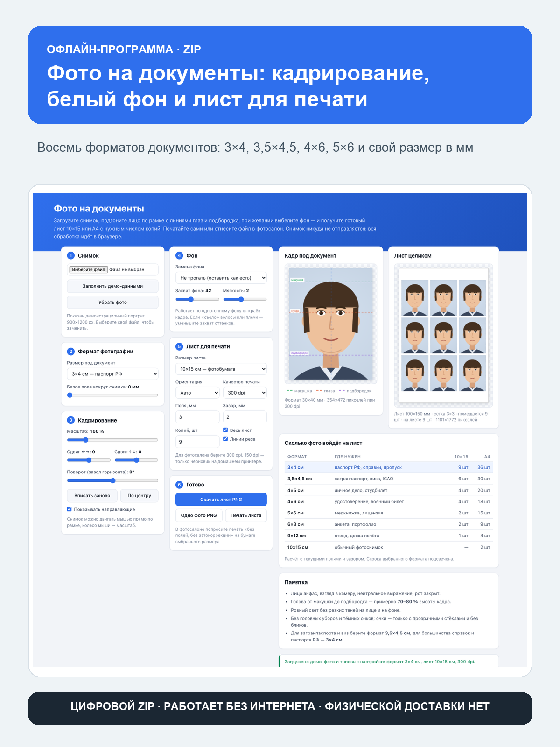Select the '4×5 см' table row
Image resolution: width=560 pixels, height=747 pixels.
pos(389,490)
